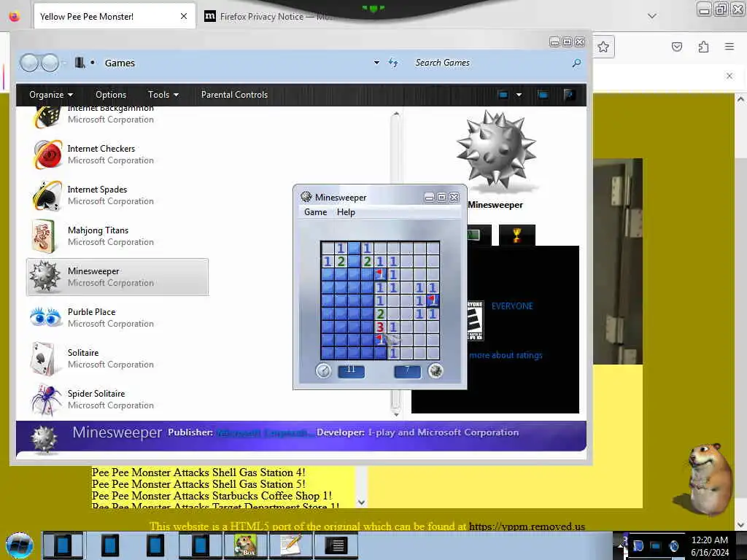This screenshot has height=560, width=747.
Task: Select Pee Pee Monster Attacks Shell Gas Station 5
Action: click(x=198, y=484)
